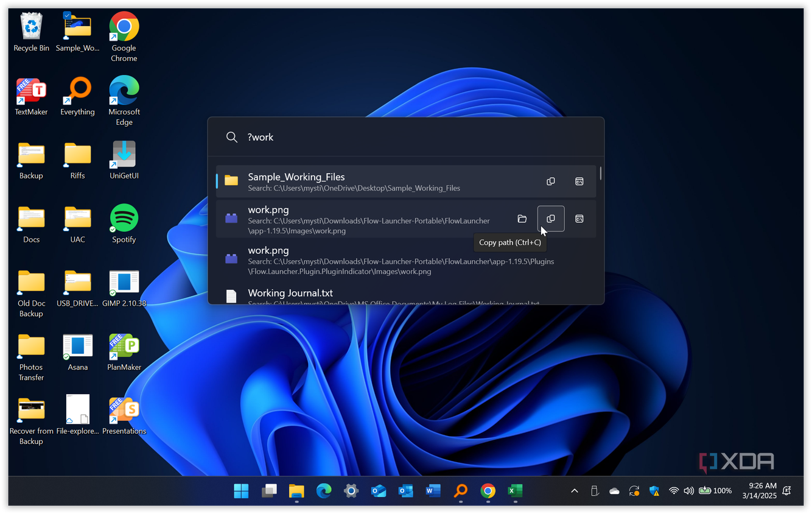Click the magnifier icon in Flow Launcher
Image resolution: width=812 pixels, height=514 pixels.
pos(232,138)
